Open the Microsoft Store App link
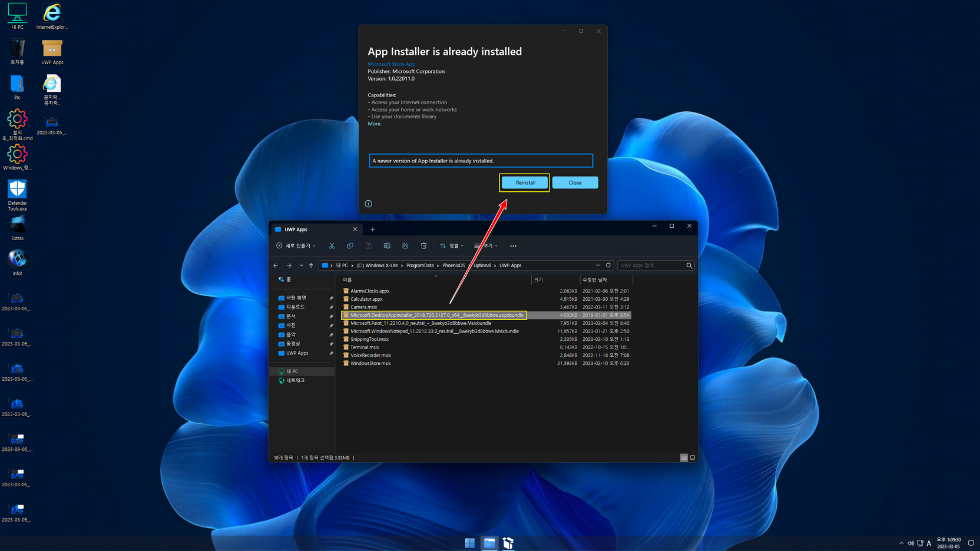 point(391,64)
